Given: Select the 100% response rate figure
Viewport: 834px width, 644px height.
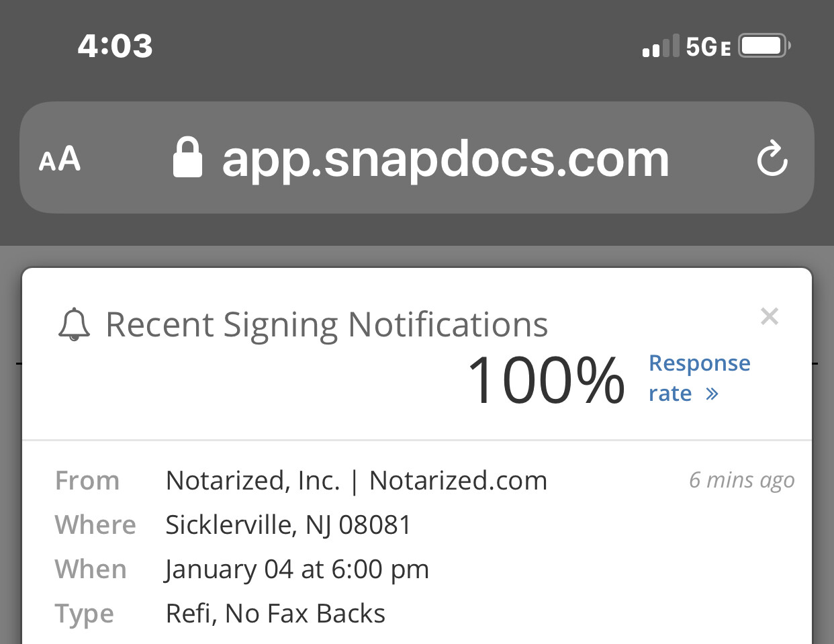Looking at the screenshot, I should tap(546, 381).
